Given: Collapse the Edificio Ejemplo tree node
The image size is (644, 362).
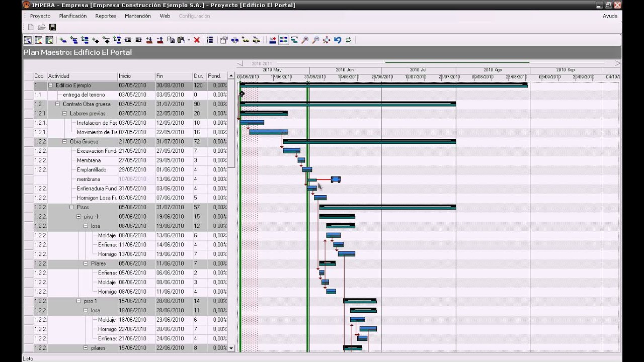Looking at the screenshot, I should pos(50,85).
